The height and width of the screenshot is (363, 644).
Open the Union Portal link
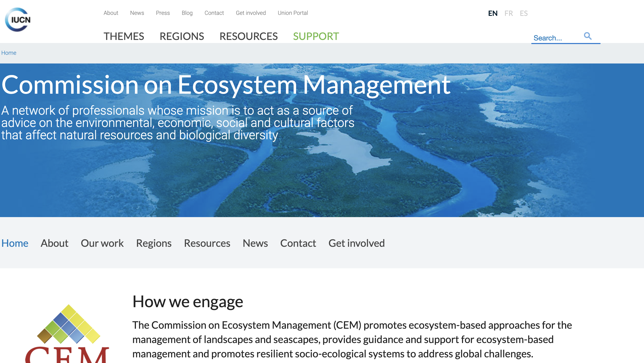[x=293, y=13]
